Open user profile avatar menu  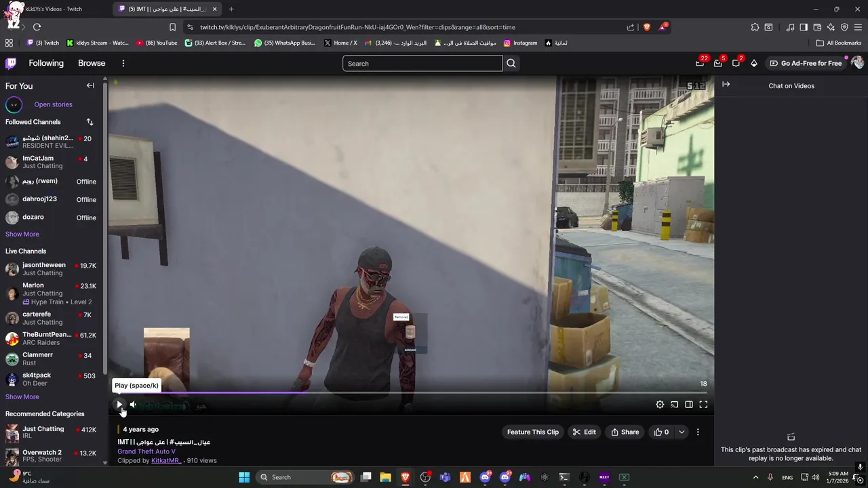coord(858,63)
